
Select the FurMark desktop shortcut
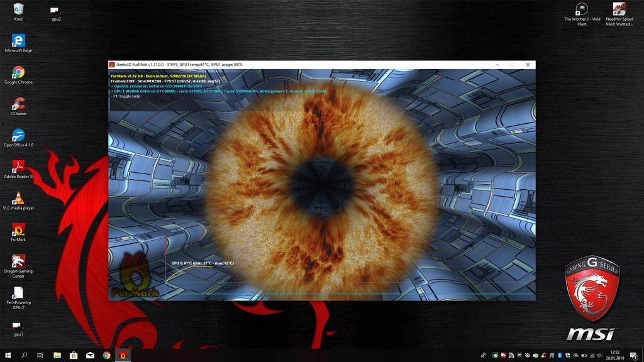(18, 233)
